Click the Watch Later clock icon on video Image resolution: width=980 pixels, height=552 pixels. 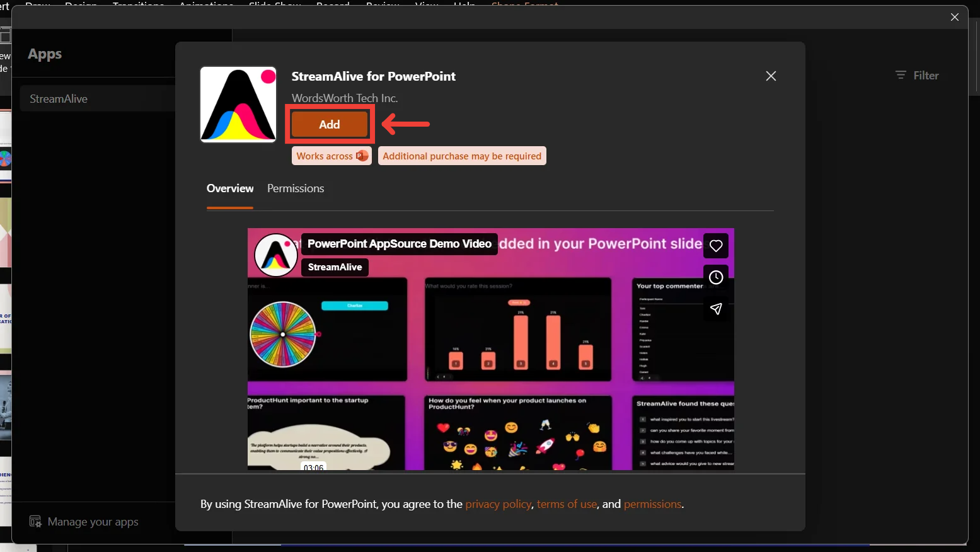click(x=716, y=277)
